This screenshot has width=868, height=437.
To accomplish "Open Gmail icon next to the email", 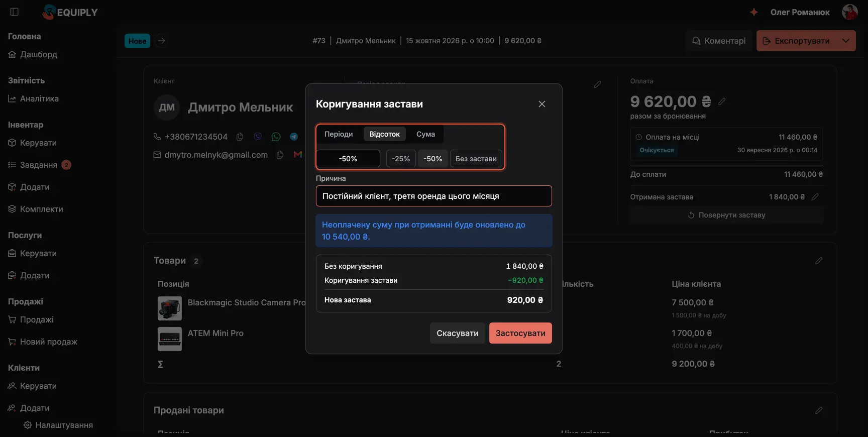I will pyautogui.click(x=298, y=155).
